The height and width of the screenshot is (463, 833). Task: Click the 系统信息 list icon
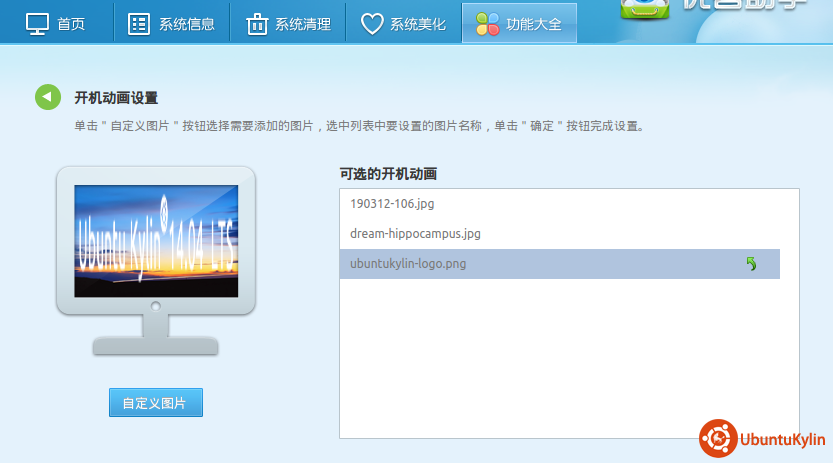pyautogui.click(x=140, y=23)
